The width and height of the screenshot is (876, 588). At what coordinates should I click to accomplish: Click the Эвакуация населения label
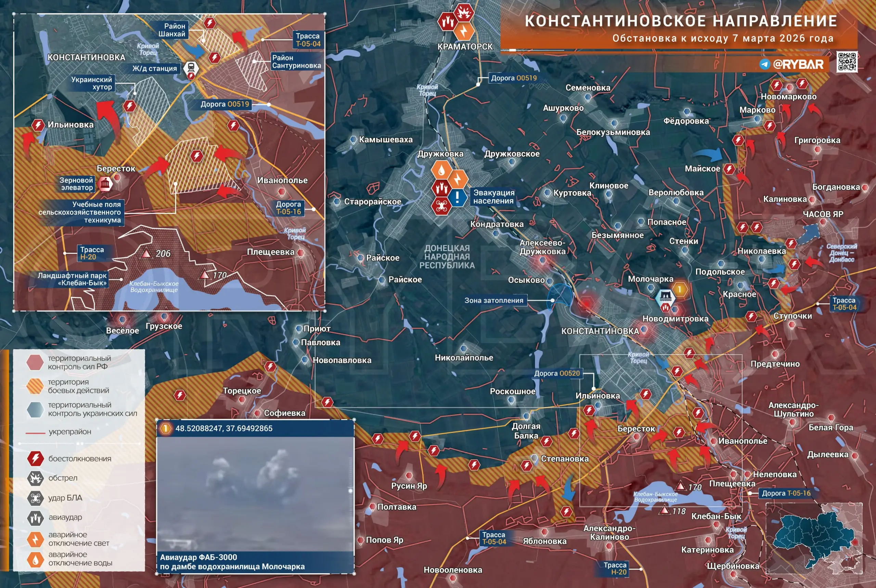point(493,197)
